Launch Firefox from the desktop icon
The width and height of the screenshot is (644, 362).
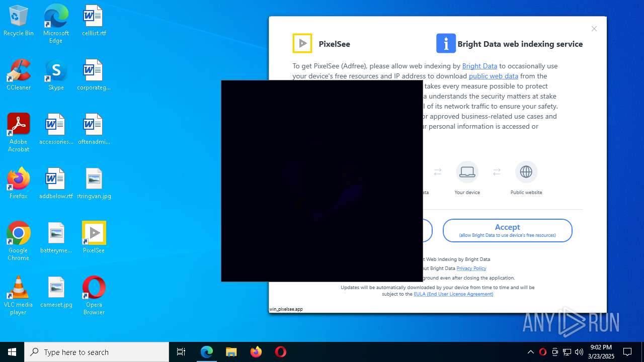coord(19,184)
